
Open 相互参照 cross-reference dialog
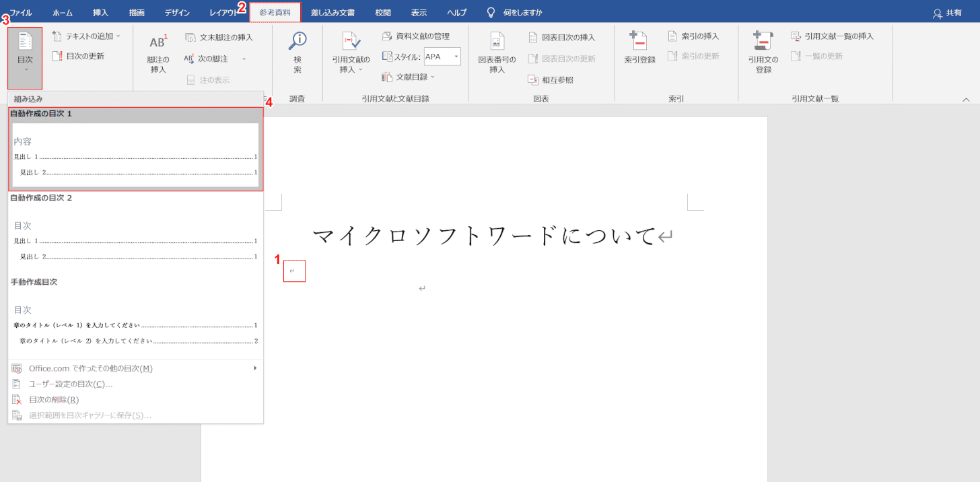point(550,79)
